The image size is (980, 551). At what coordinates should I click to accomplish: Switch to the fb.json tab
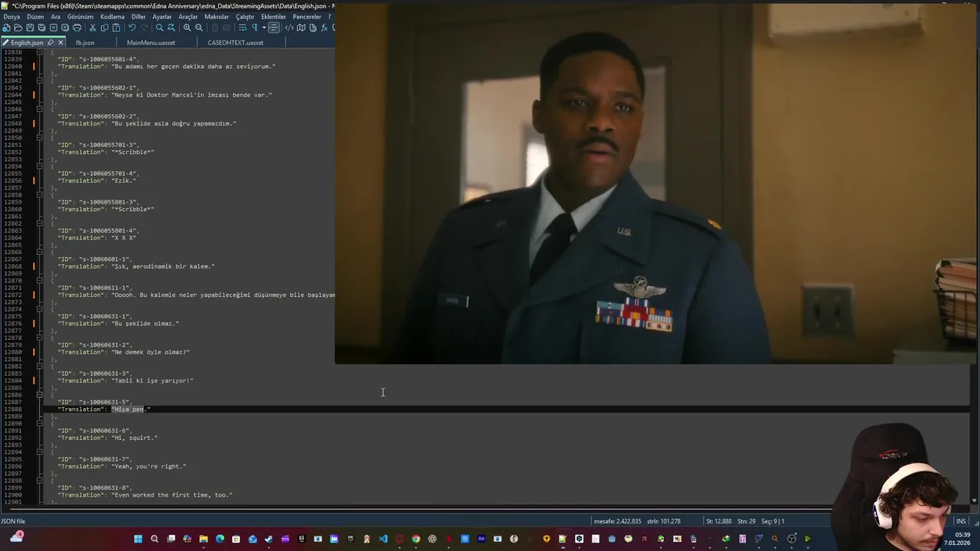(x=85, y=43)
